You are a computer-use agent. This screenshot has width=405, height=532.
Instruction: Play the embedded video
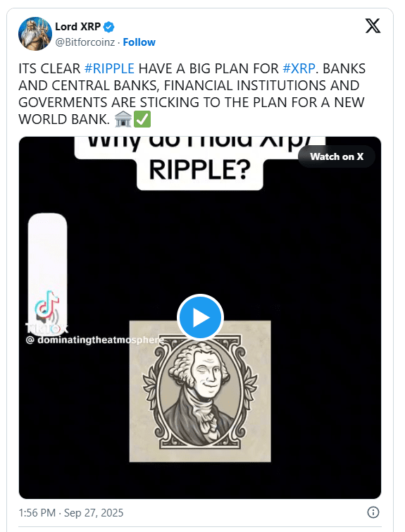[x=200, y=317]
